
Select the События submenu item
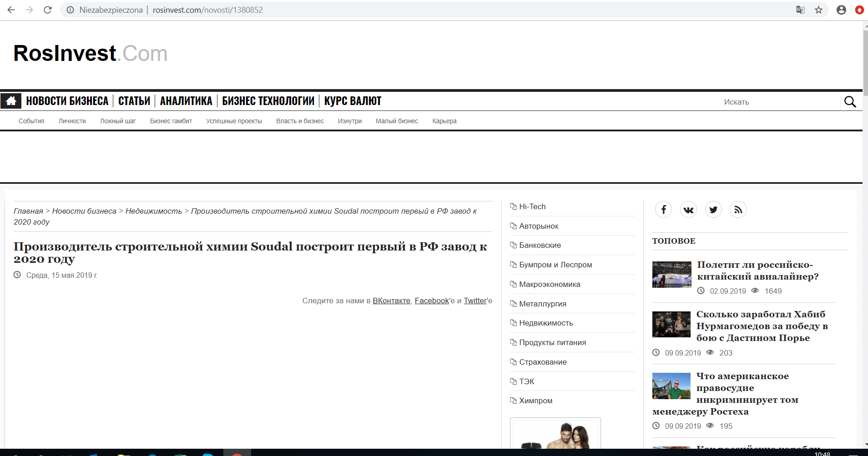click(31, 121)
